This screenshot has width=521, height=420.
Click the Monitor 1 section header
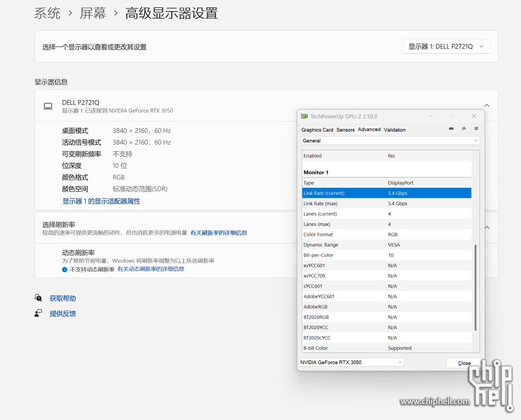(x=316, y=172)
